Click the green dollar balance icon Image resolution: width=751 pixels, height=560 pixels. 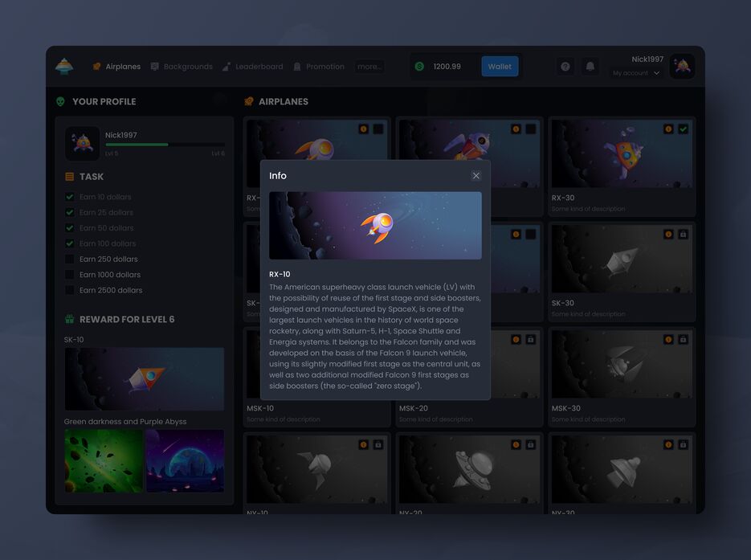coord(419,67)
